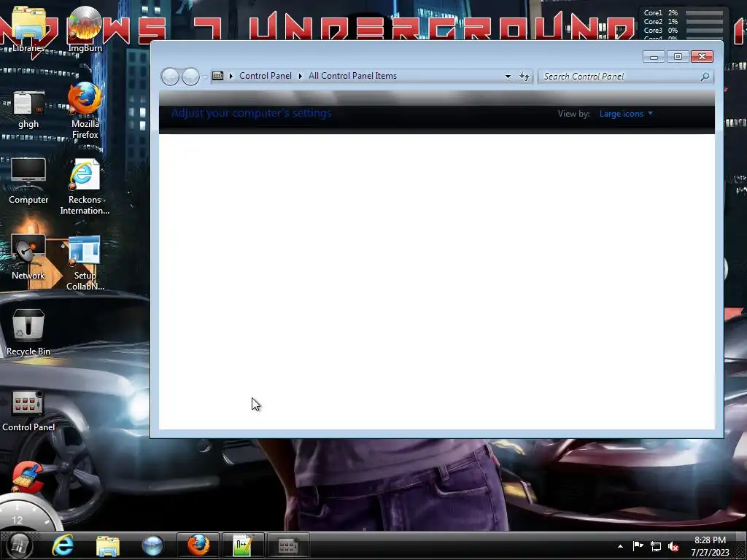The height and width of the screenshot is (560, 747).
Task: Open the Libraries desktop icon
Action: 28,29
